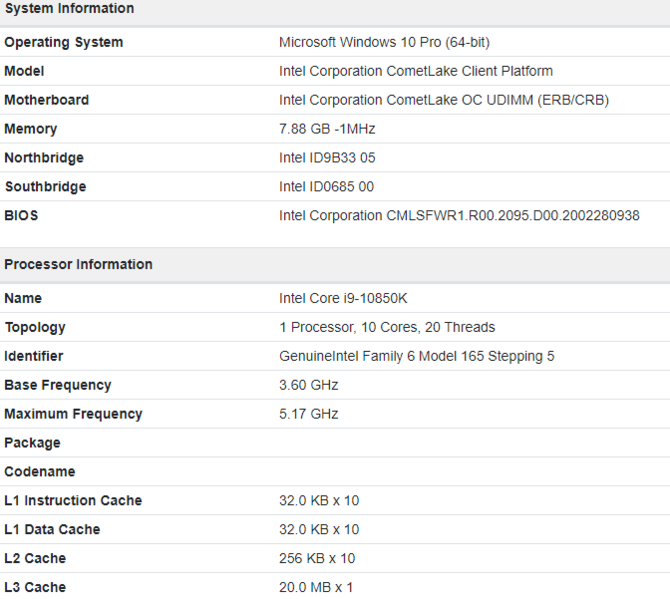Click the Intel Core i9-10850K value
Screen dimensions: 670x599
click(343, 298)
